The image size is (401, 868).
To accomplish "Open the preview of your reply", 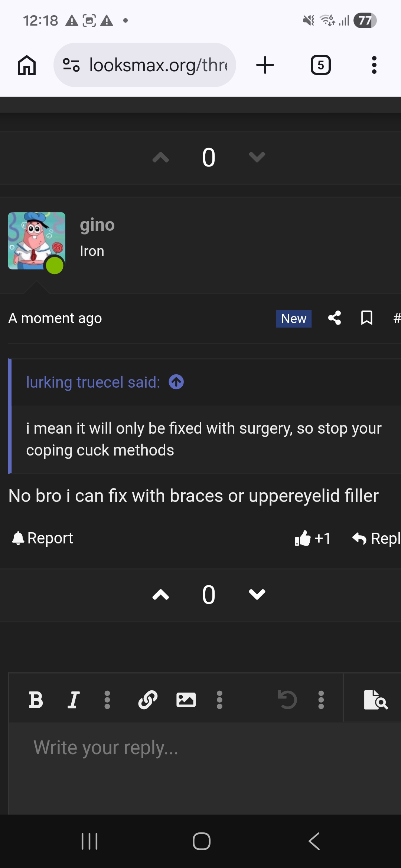I will pos(376,700).
